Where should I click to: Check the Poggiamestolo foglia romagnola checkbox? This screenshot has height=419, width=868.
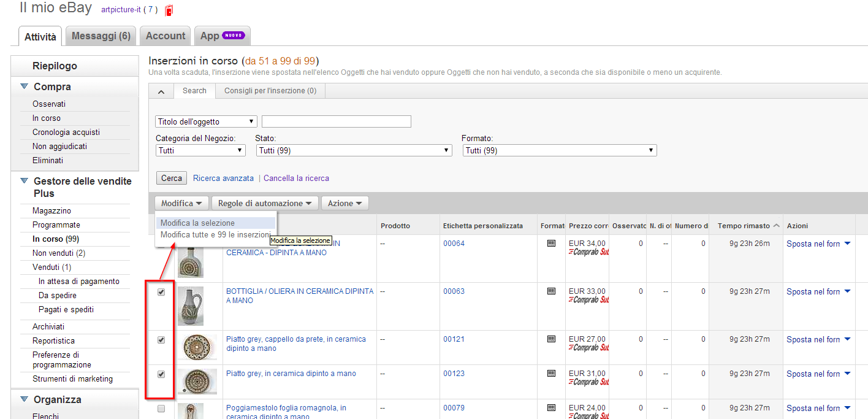161,409
